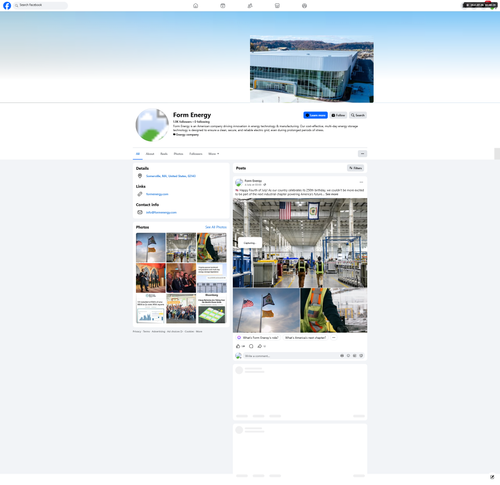Like the Fourth of July post
500x485 pixels.
coord(238,346)
